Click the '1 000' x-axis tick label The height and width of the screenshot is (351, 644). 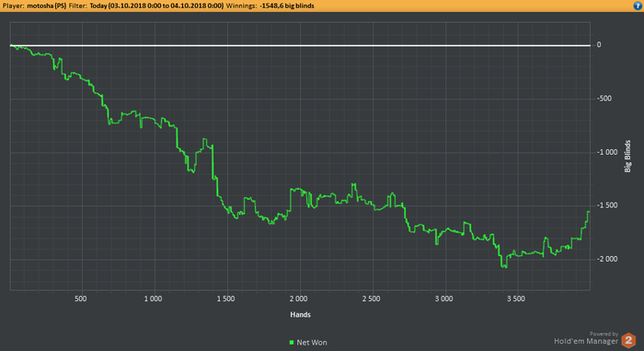coord(153,298)
